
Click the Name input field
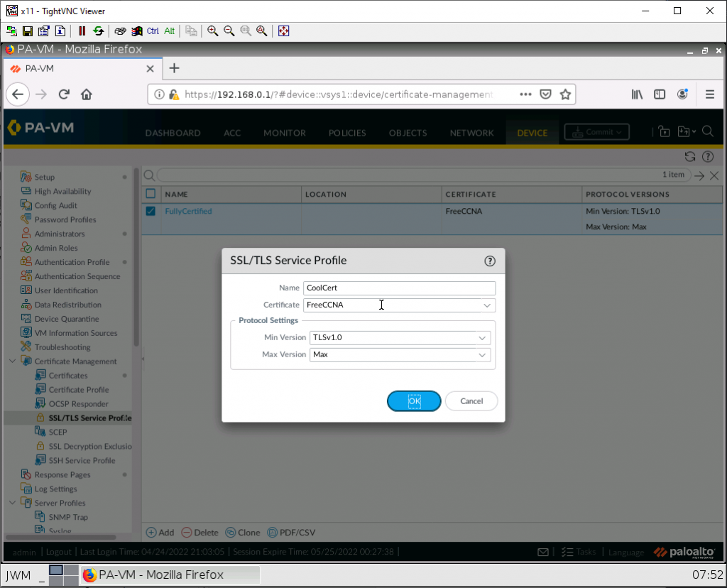click(398, 288)
